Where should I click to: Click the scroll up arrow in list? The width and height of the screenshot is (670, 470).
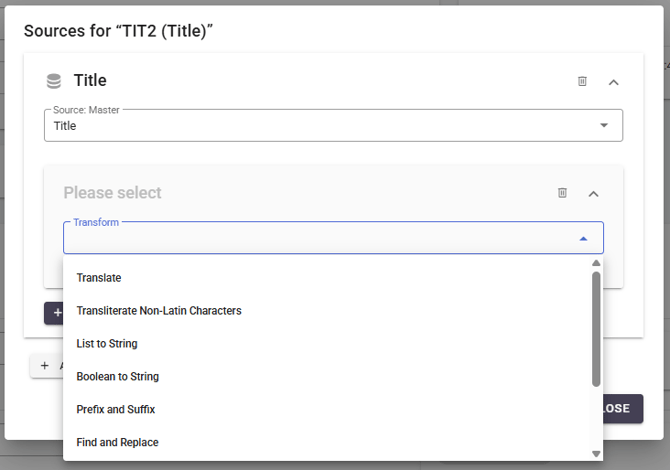pyautogui.click(x=597, y=263)
